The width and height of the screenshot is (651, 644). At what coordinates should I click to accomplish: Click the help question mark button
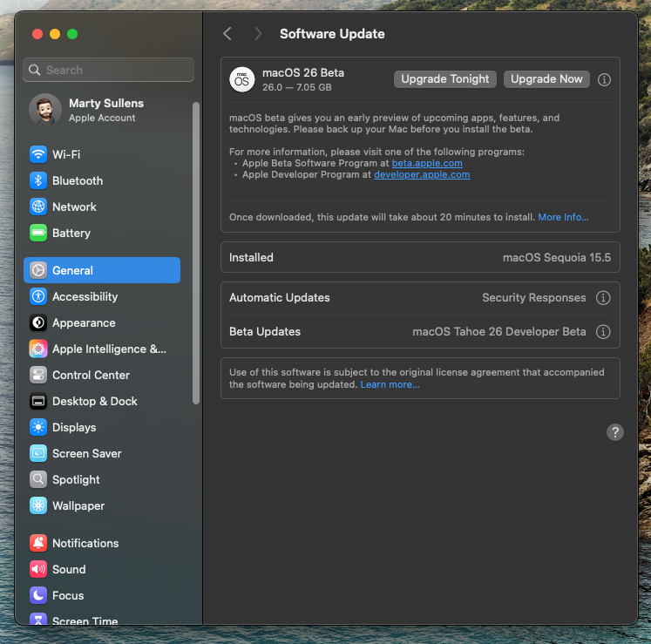(x=615, y=432)
